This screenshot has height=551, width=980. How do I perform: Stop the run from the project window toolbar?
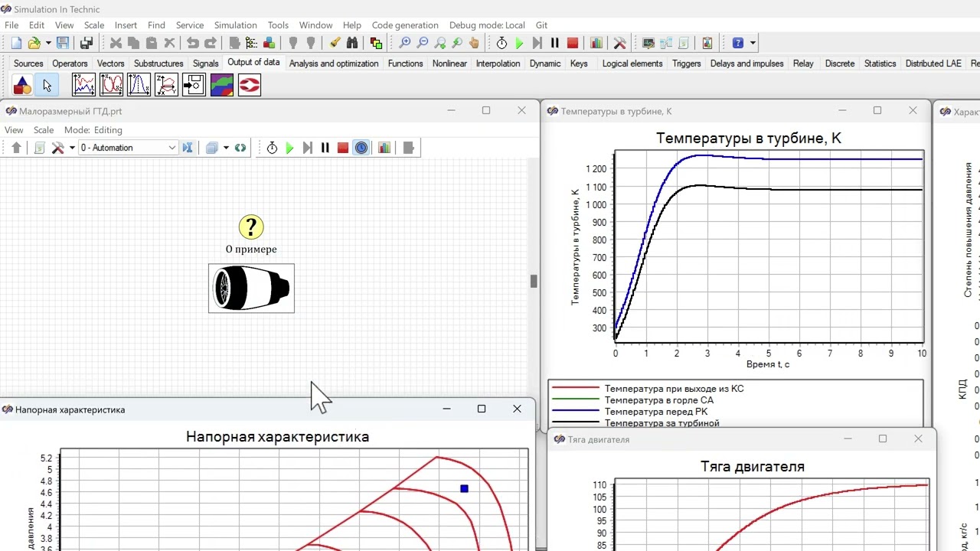click(343, 148)
